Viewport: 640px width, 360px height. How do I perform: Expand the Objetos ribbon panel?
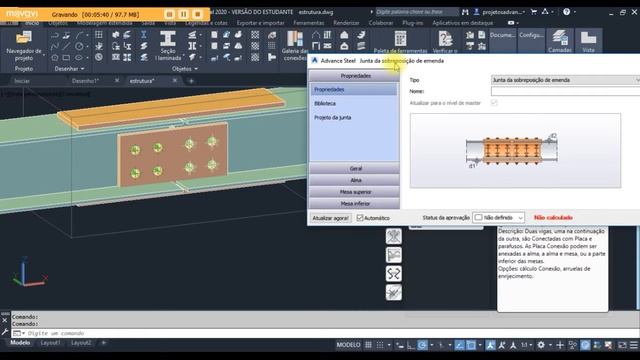point(184,69)
